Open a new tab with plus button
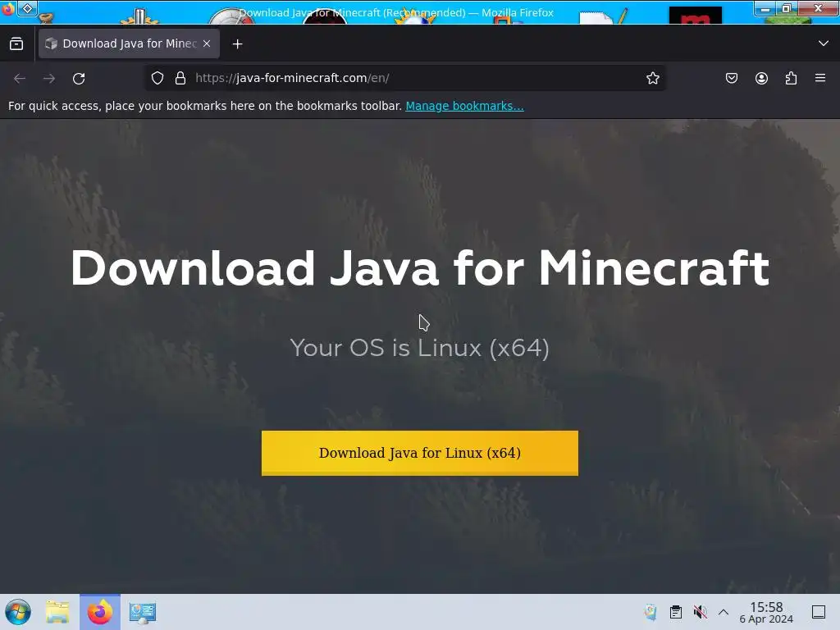 (x=237, y=44)
